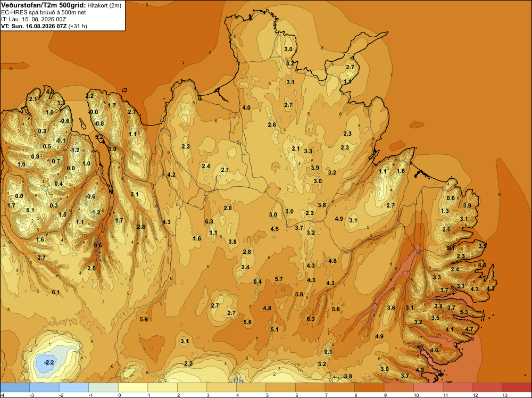Viewport: 532px width, 398px height.
Task: Click the 0.9 temperature value
Action: point(35,156)
